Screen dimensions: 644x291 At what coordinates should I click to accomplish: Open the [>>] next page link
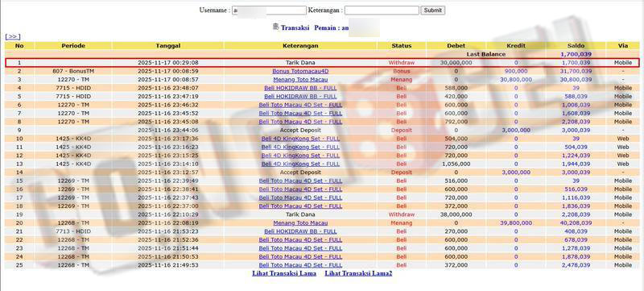point(13,37)
